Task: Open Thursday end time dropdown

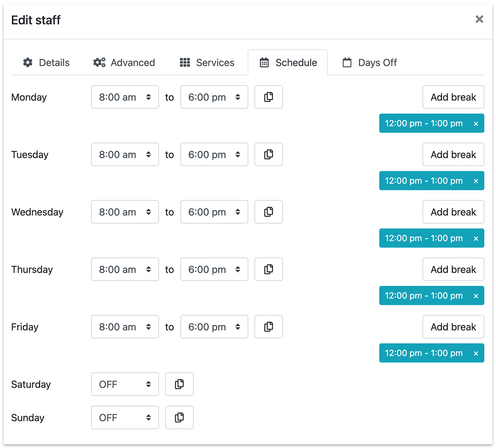Action: (214, 269)
